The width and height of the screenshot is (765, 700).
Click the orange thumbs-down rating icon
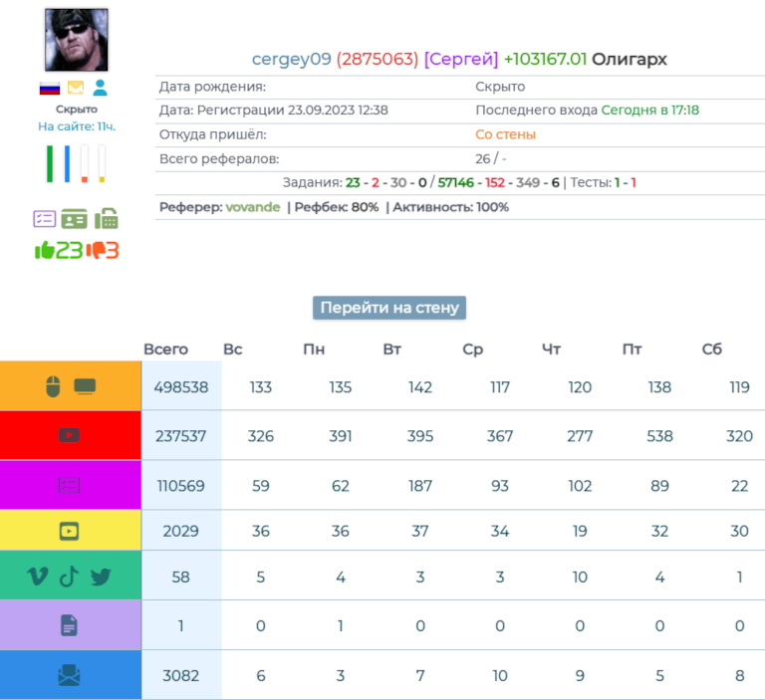tap(97, 251)
